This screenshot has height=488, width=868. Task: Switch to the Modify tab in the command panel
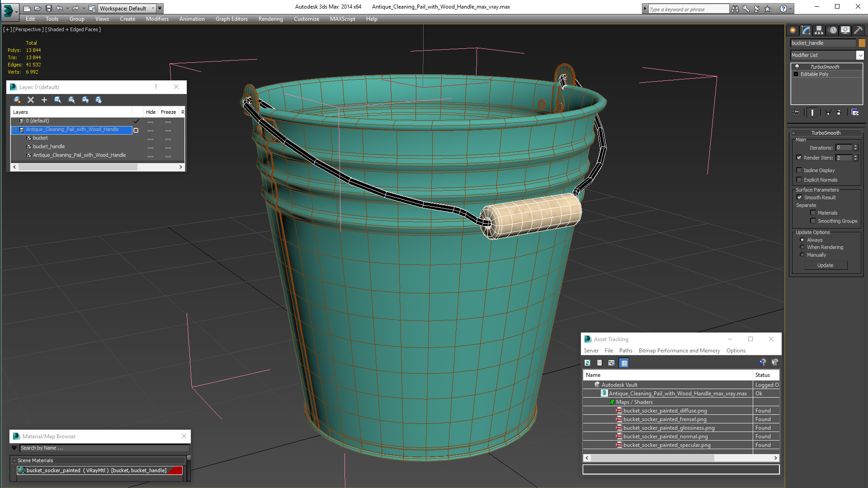(806, 30)
